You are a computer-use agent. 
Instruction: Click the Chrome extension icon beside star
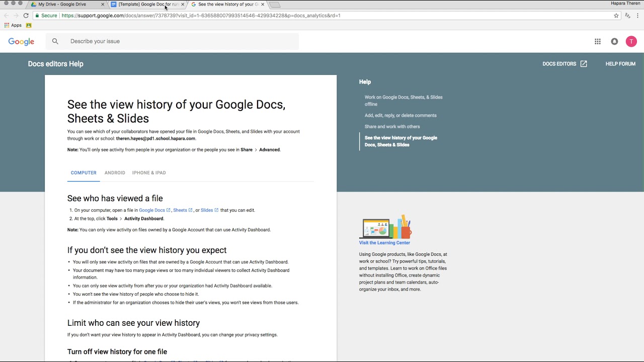point(627,16)
